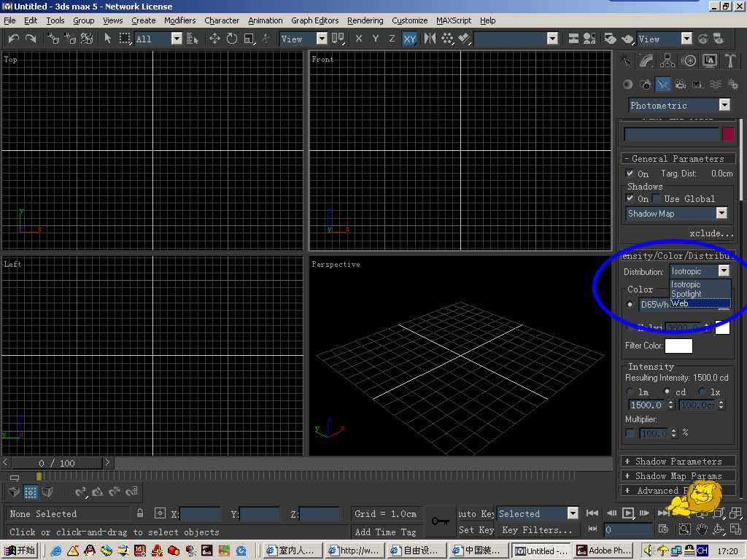Click the Mirror Selected Objects icon
The width and height of the screenshot is (747, 560).
click(430, 39)
